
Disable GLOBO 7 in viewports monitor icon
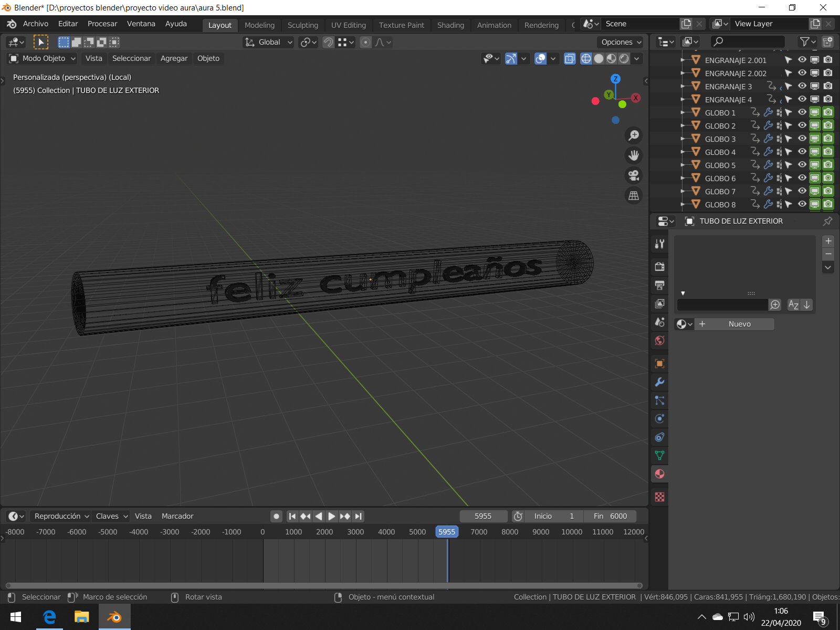[x=815, y=191]
